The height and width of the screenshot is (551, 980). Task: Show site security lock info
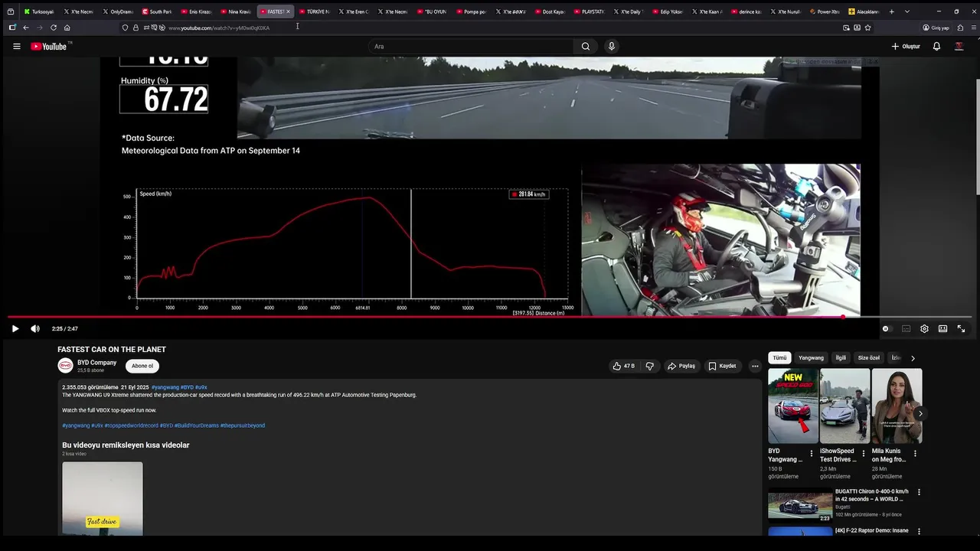(x=136, y=28)
